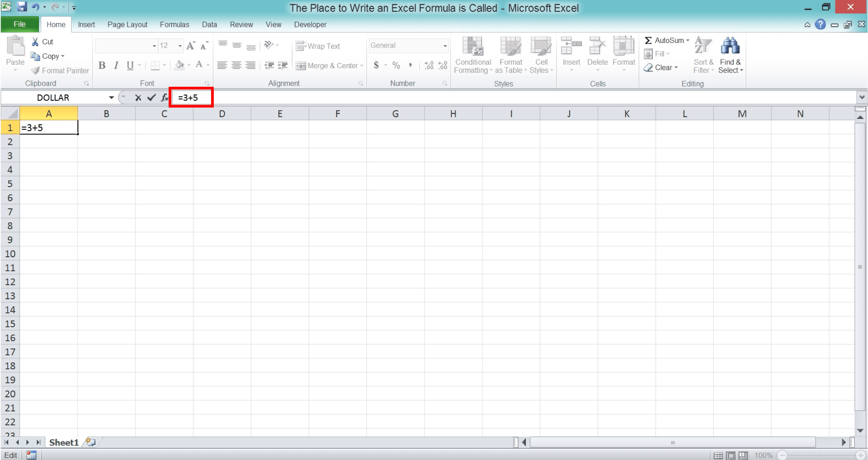Open Format as Table gallery

pyautogui.click(x=511, y=56)
